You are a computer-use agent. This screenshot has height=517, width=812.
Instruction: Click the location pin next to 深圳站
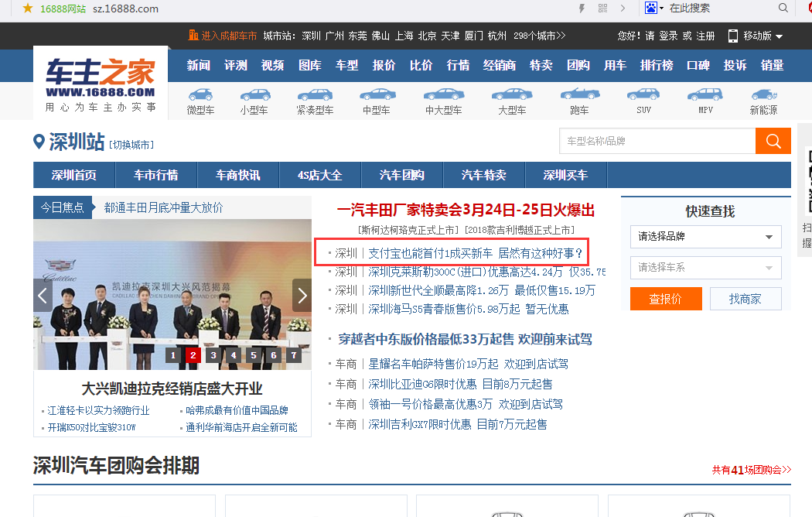pos(39,142)
